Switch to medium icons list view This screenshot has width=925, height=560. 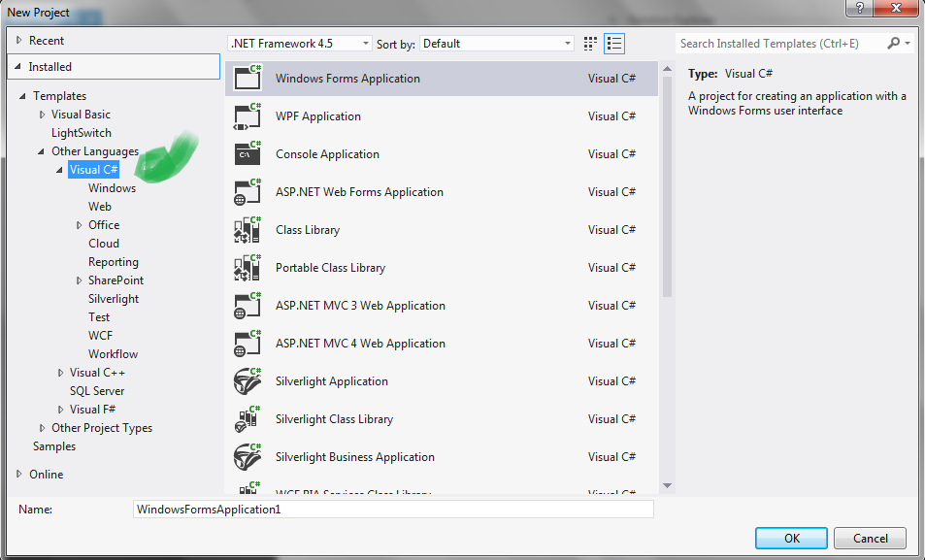[614, 44]
